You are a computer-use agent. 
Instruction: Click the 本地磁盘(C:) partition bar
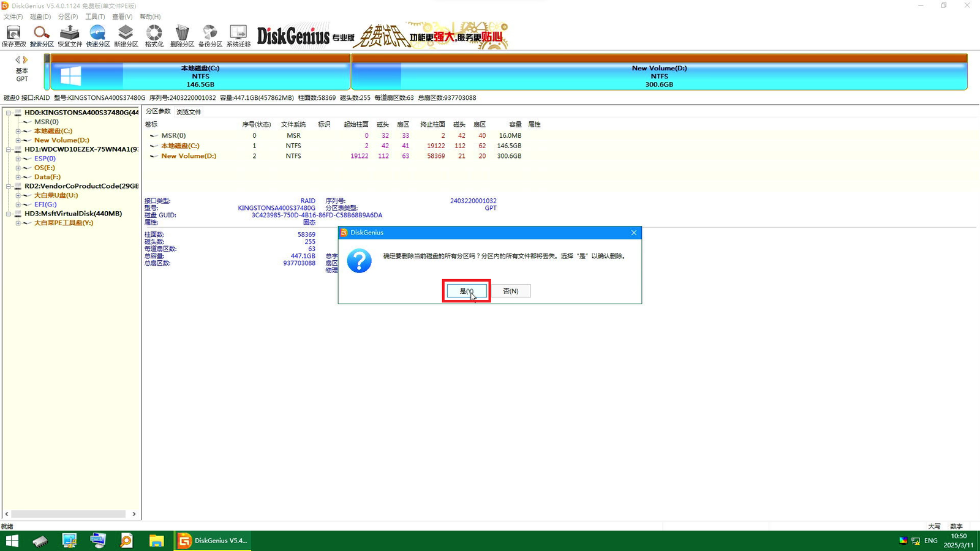coord(200,72)
